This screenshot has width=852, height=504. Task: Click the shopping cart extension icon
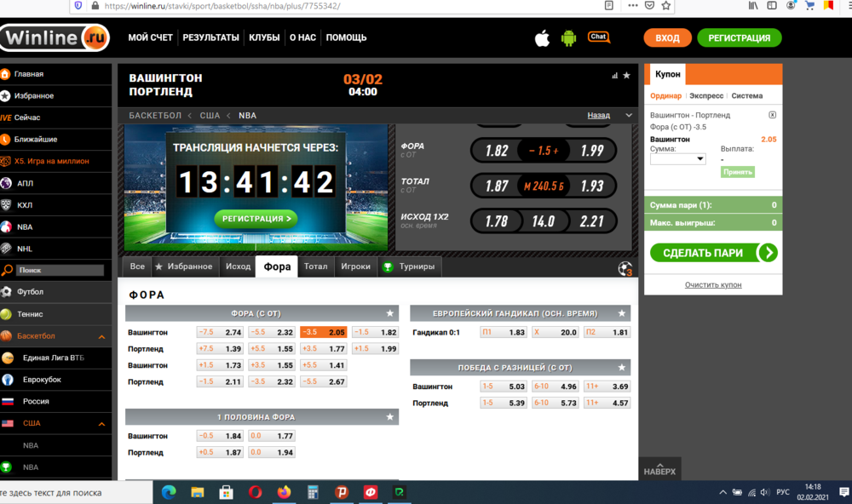[x=809, y=5]
